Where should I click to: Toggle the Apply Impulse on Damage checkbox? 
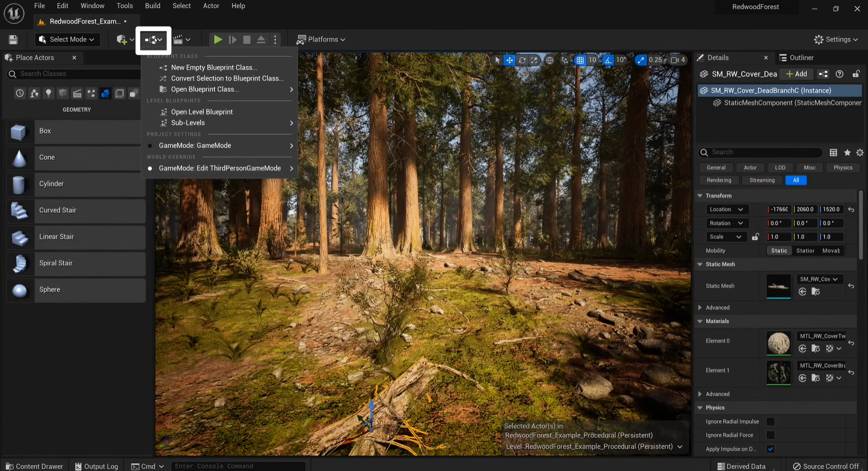770,449
